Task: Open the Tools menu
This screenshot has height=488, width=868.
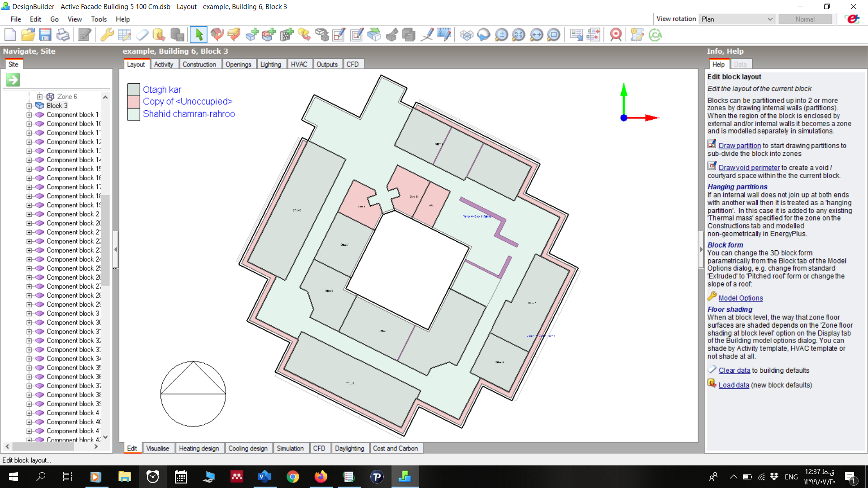Action: (99, 19)
